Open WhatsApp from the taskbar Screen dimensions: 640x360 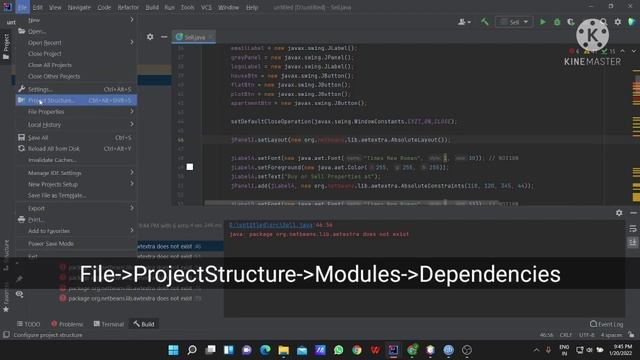point(338,350)
